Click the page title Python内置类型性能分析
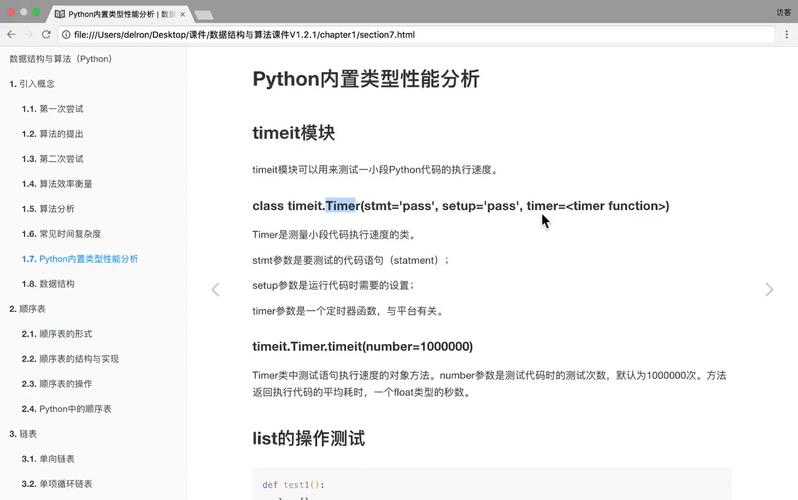The width and height of the screenshot is (798, 500). [x=366, y=79]
